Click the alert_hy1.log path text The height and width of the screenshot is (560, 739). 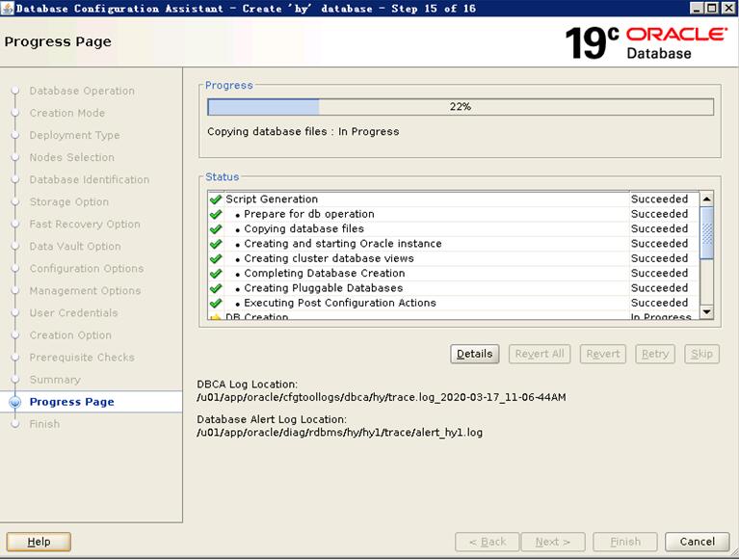coord(339,432)
